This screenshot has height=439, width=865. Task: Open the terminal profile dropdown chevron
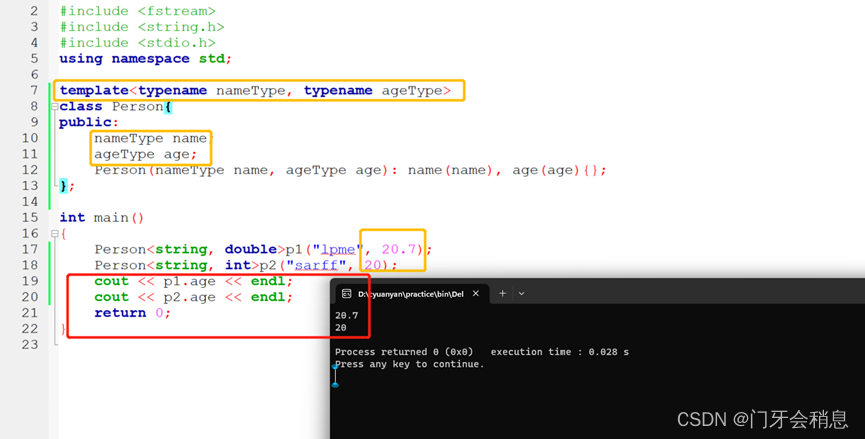click(x=521, y=294)
